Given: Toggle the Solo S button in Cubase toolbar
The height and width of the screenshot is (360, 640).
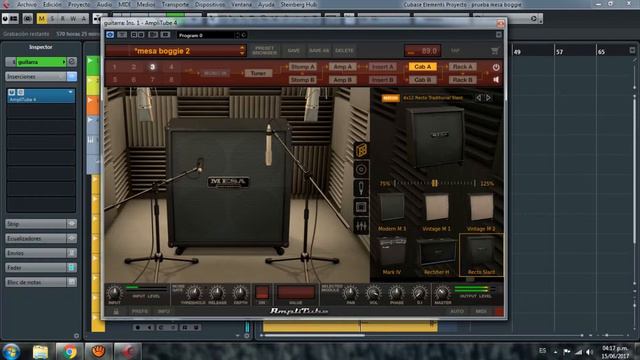Looking at the screenshot, I should point(52,19).
